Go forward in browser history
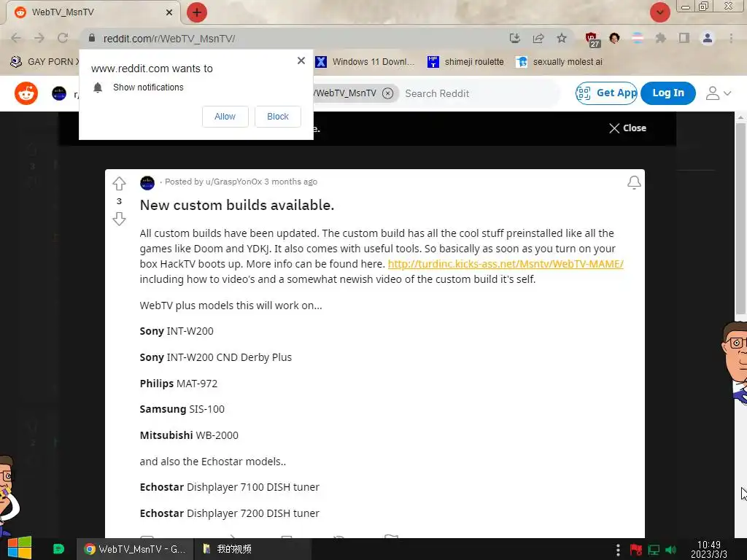This screenshot has width=747, height=560. tap(39, 38)
